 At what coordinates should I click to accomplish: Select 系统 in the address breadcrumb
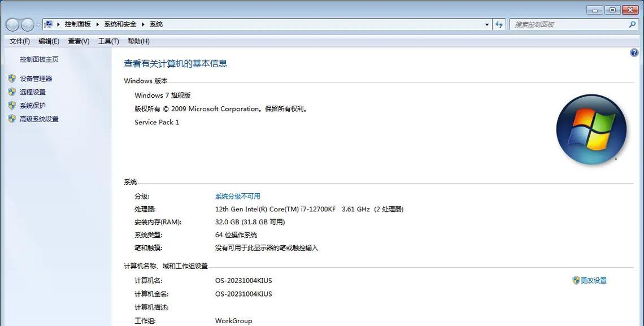[156, 24]
